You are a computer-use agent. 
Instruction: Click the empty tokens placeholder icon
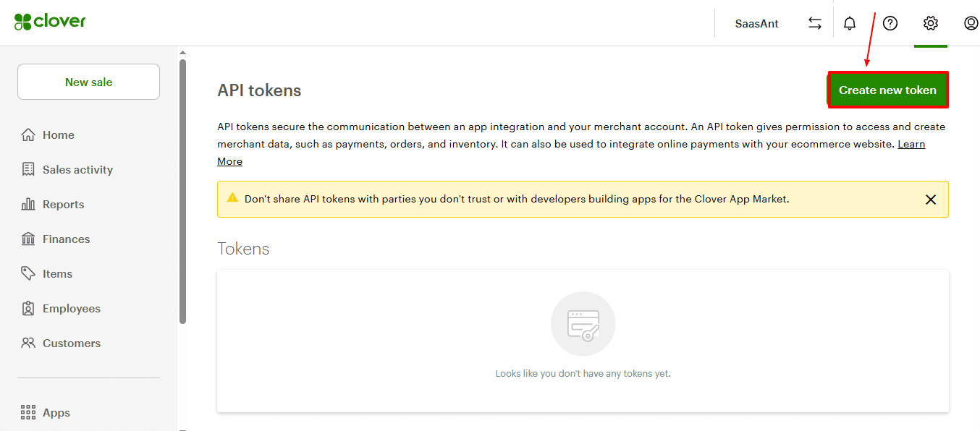(583, 324)
